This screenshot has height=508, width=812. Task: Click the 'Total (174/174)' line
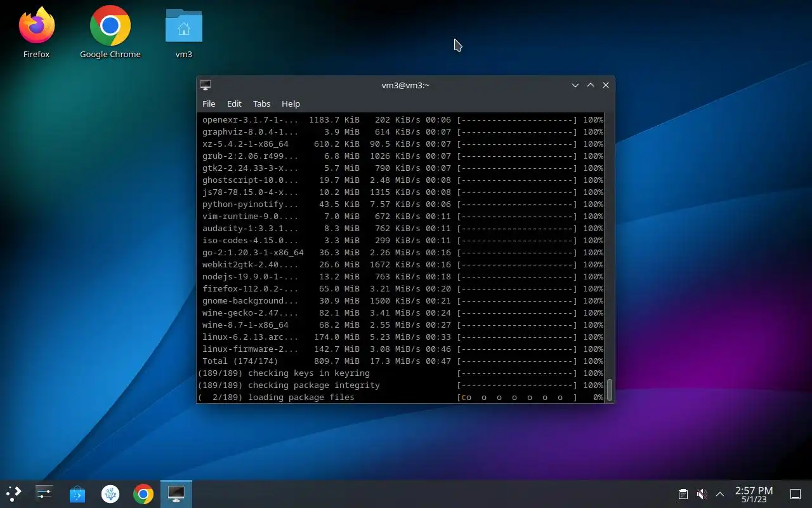tap(402, 361)
